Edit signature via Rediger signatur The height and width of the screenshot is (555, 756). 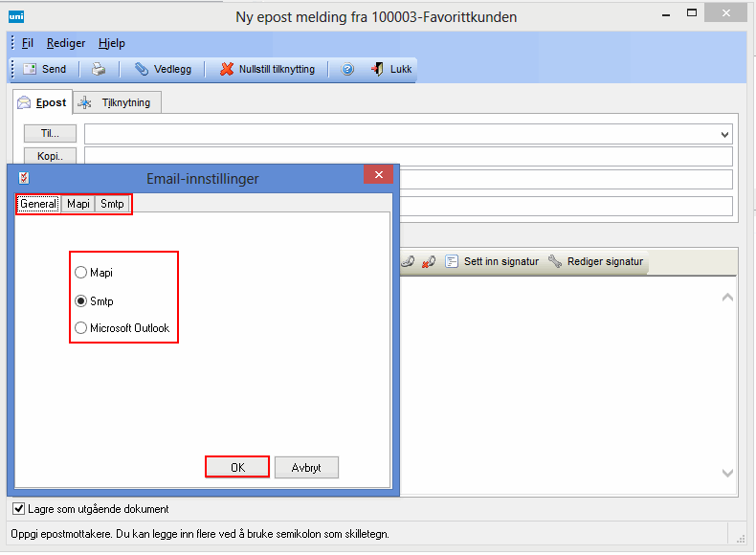tap(597, 261)
